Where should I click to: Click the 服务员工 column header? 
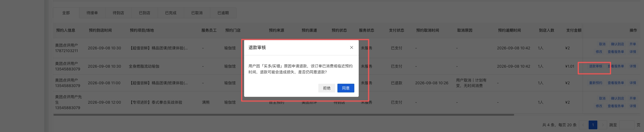(x=209, y=30)
